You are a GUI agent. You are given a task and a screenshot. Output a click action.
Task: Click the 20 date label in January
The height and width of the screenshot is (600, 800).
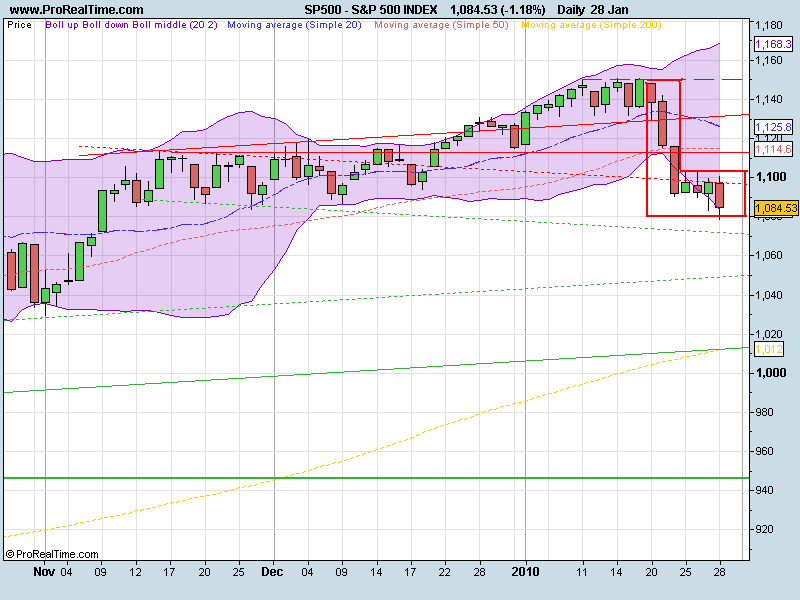coord(651,572)
